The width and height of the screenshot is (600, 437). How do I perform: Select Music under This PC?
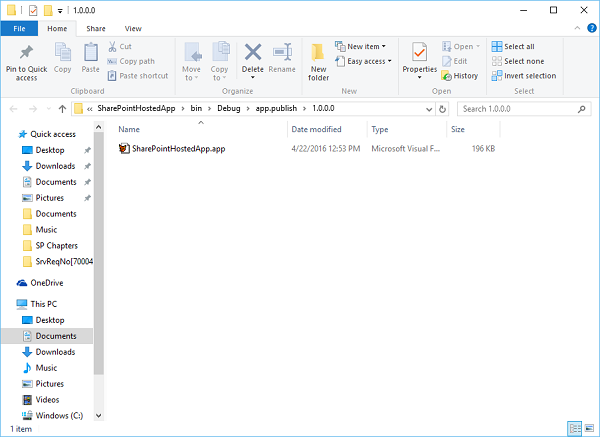tap(40, 368)
